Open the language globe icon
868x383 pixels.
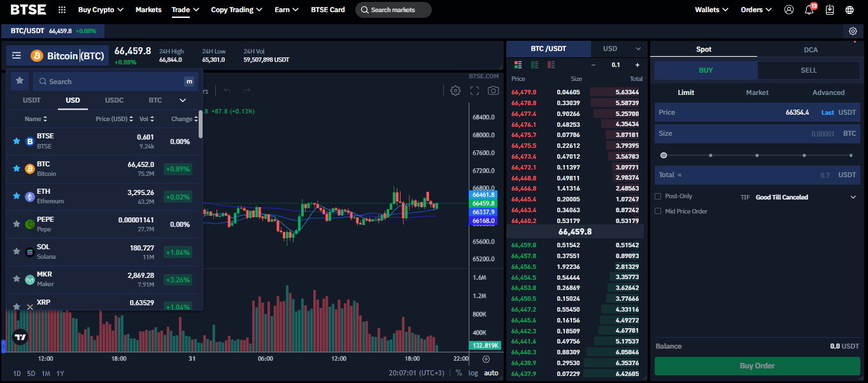click(x=850, y=10)
